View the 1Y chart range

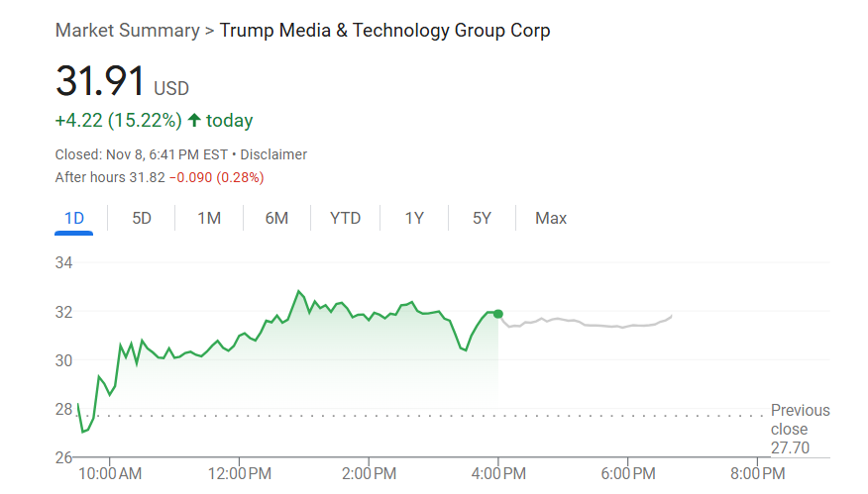pos(414,218)
